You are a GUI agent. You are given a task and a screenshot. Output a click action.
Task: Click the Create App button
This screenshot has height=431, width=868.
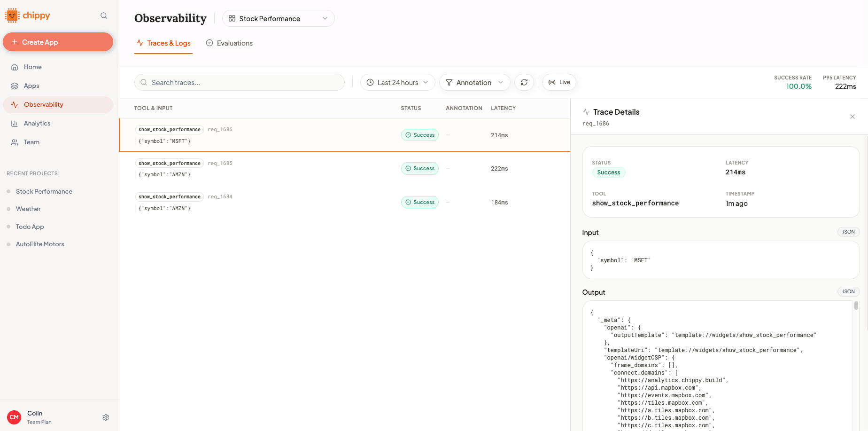pos(58,42)
